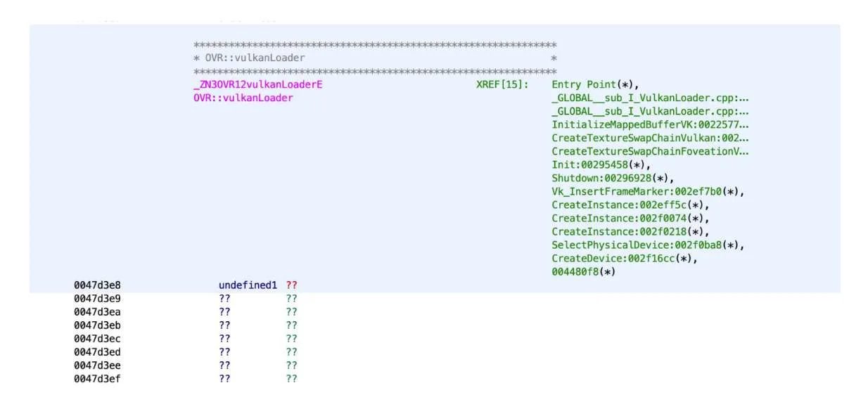Jump to the CreateTextureSwapChainVulkan reference
The height and width of the screenshot is (409, 868).
[650, 138]
